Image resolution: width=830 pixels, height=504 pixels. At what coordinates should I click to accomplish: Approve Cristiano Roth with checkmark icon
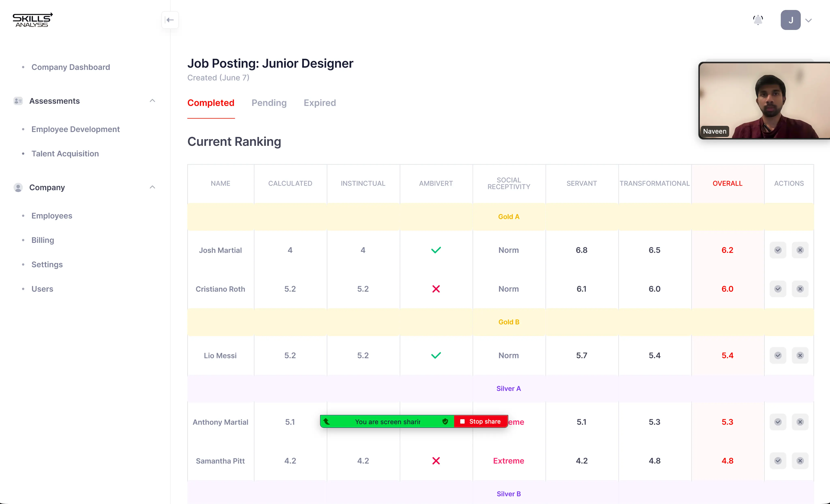pyautogui.click(x=778, y=289)
